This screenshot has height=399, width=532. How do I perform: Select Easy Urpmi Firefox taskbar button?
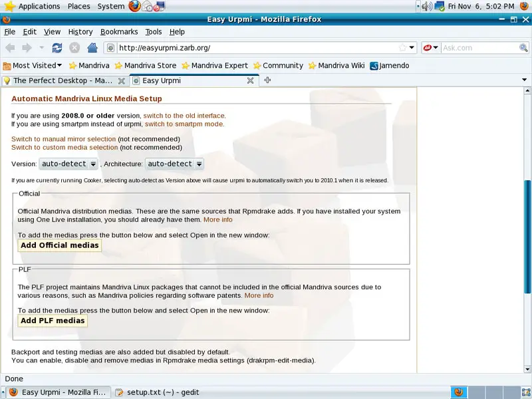pos(59,392)
